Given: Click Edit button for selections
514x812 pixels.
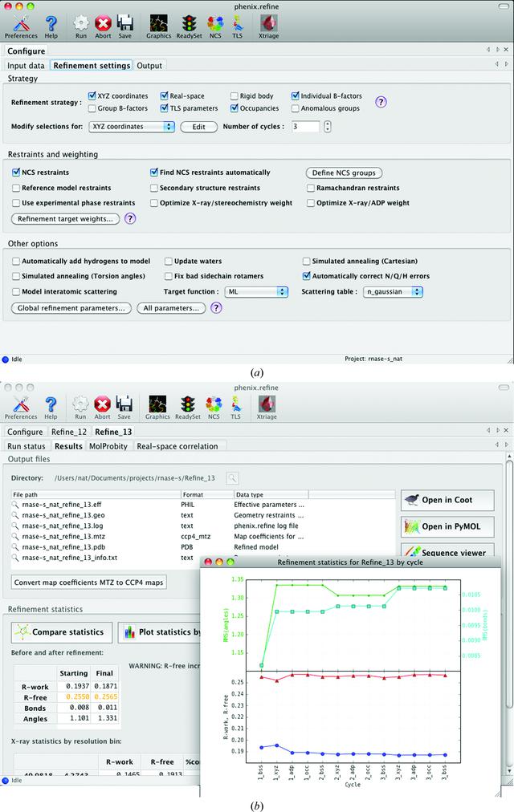Looking at the screenshot, I should (199, 127).
